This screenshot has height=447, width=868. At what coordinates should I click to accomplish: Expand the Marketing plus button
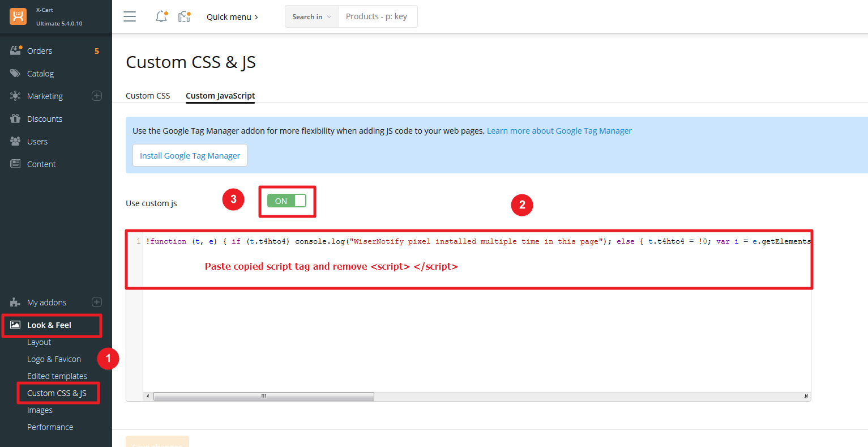pos(97,96)
